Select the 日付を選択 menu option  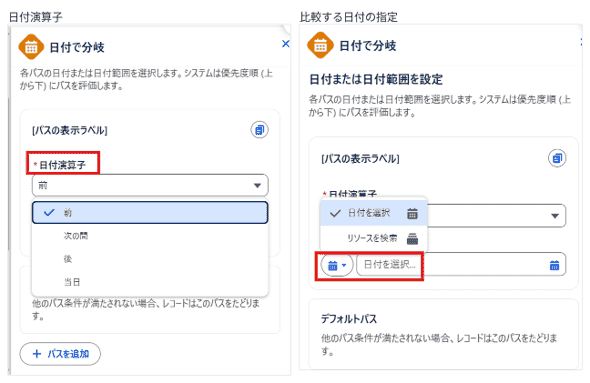click(374, 213)
